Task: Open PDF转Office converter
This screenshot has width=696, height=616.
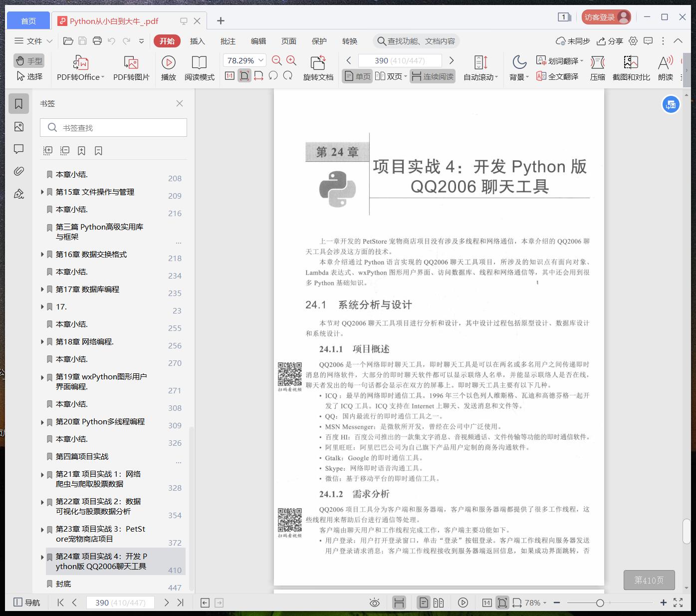Action: (80, 68)
